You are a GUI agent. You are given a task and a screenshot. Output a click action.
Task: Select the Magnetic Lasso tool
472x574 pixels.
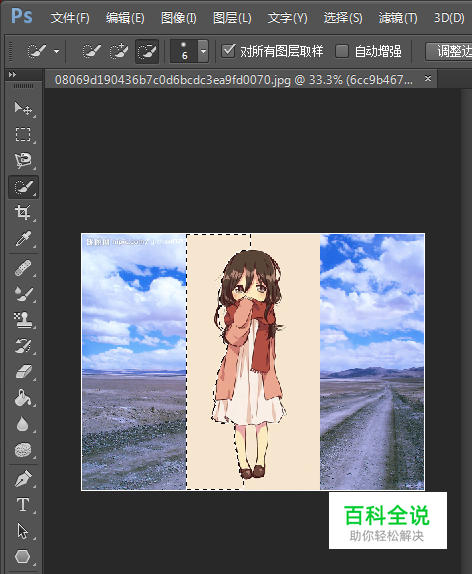(x=23, y=160)
